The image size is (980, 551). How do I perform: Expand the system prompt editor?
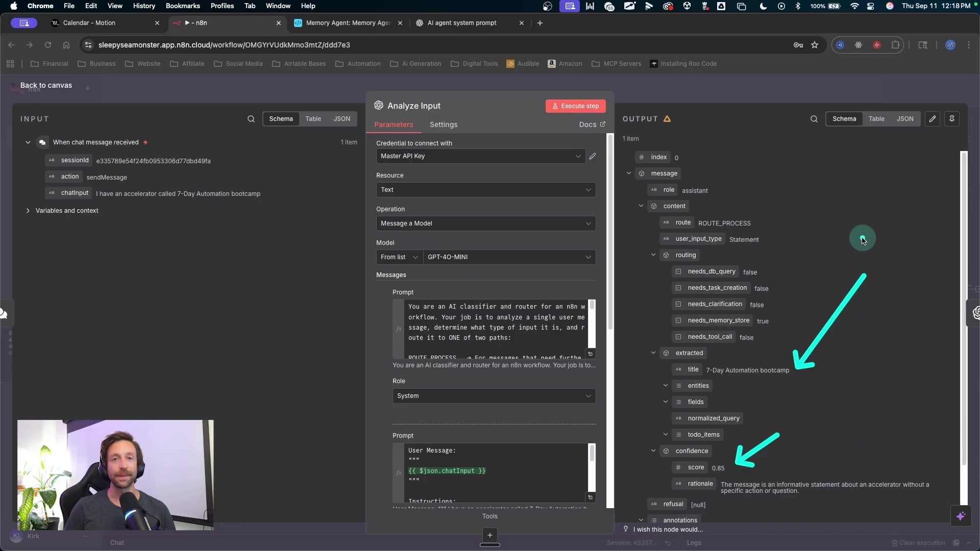click(x=590, y=354)
